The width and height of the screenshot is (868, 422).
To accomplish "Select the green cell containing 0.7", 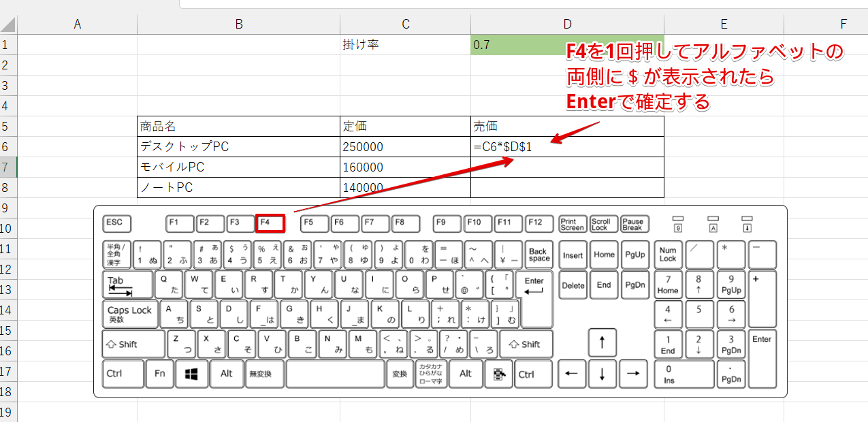I will point(567,45).
